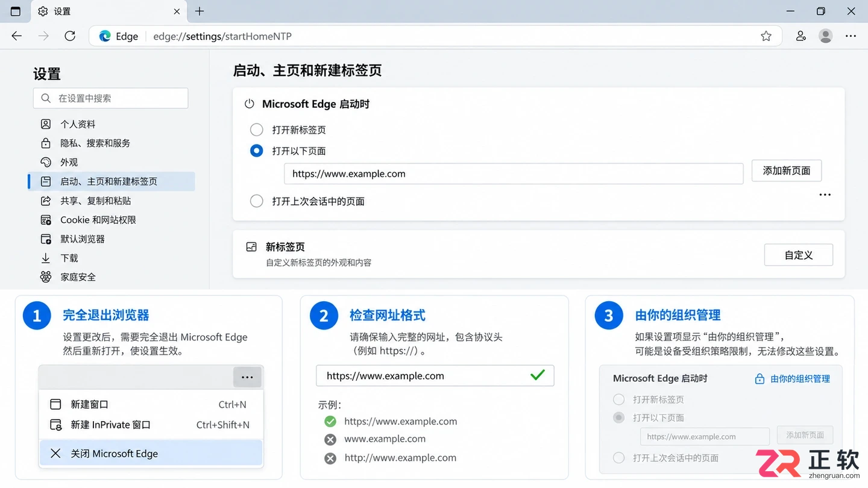The height and width of the screenshot is (488, 868).
Task: Click the forward navigation arrow
Action: 43,36
